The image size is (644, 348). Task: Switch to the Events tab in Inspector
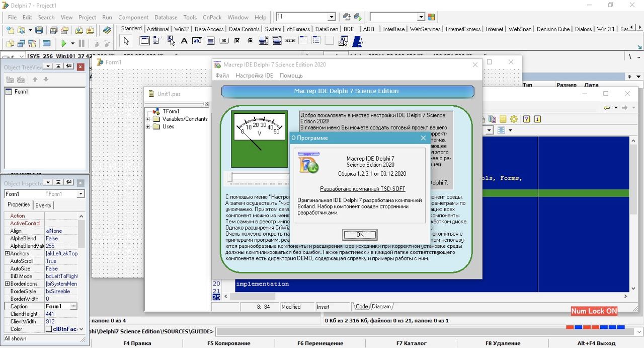click(x=43, y=205)
